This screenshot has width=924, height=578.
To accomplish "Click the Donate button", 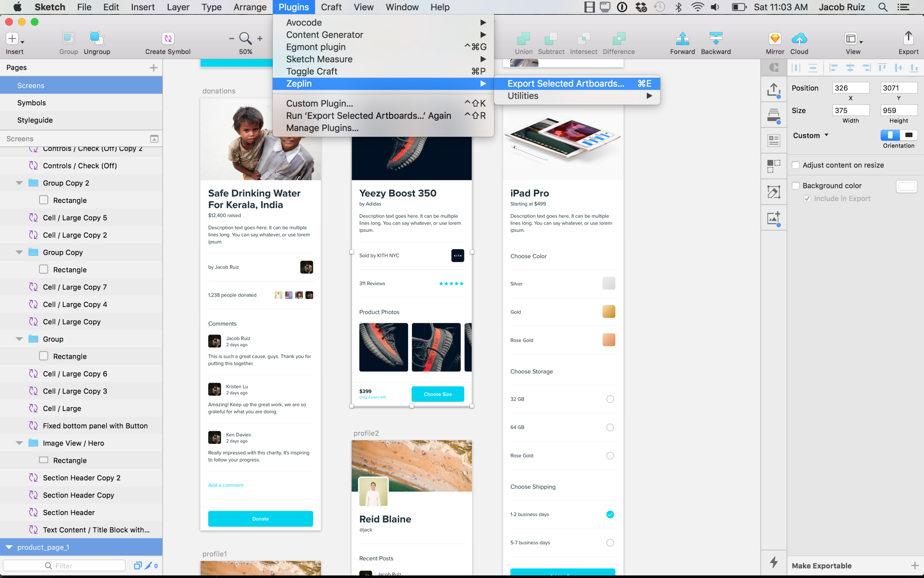I will click(x=260, y=519).
